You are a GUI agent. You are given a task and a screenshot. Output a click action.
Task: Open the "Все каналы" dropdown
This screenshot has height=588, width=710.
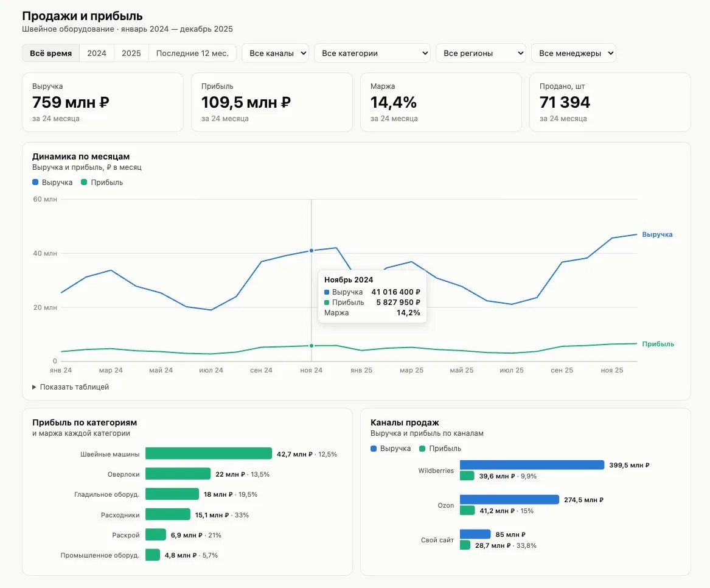point(276,53)
